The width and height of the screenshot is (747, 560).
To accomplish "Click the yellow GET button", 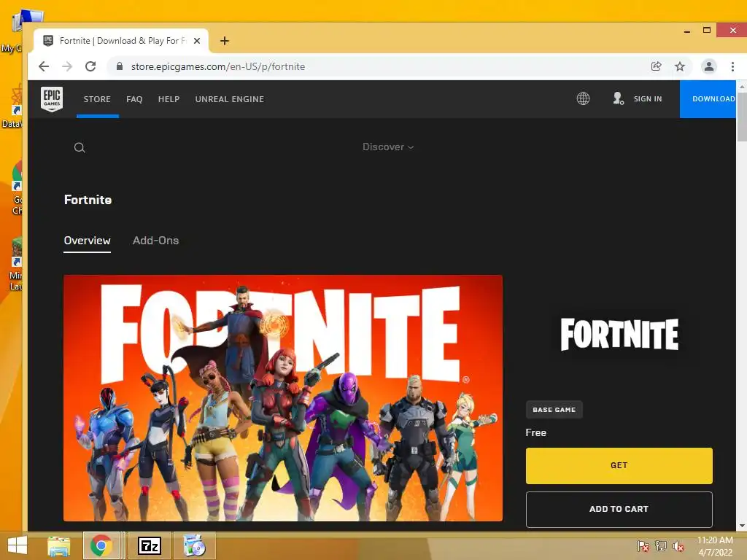I will (x=619, y=466).
